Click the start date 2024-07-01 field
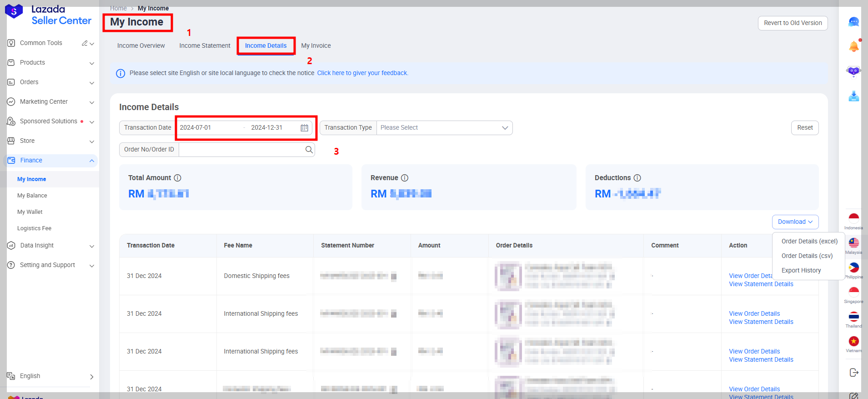Screen dimensions: 868x399 (196, 127)
